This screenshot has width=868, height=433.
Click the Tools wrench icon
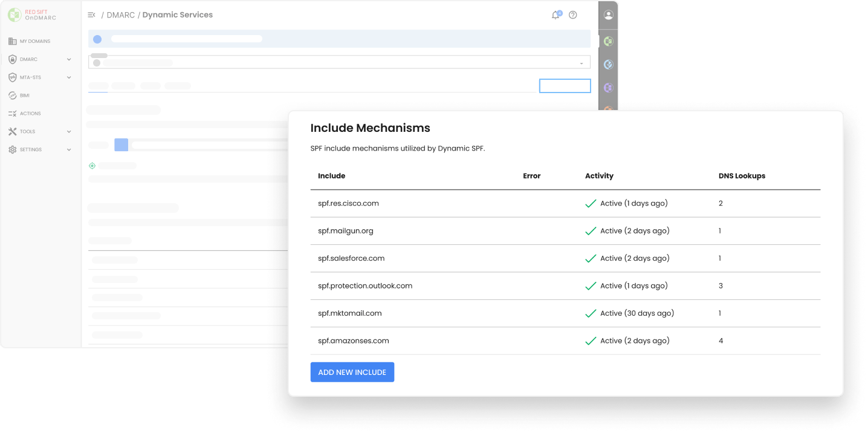pyautogui.click(x=13, y=131)
